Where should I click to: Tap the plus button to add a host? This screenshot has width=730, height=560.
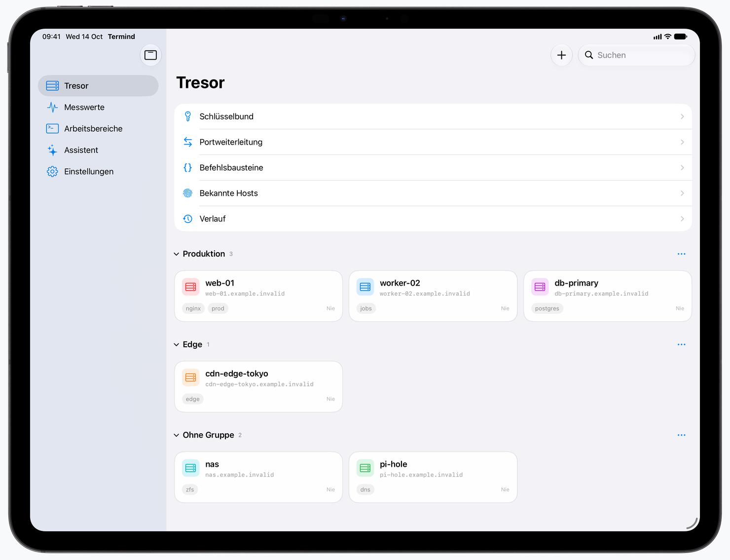561,55
